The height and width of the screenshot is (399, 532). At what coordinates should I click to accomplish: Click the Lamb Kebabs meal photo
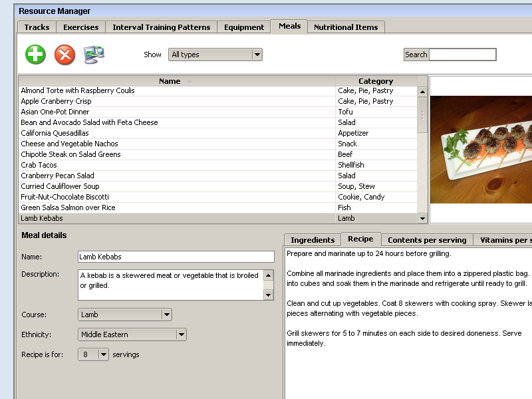[x=481, y=150]
